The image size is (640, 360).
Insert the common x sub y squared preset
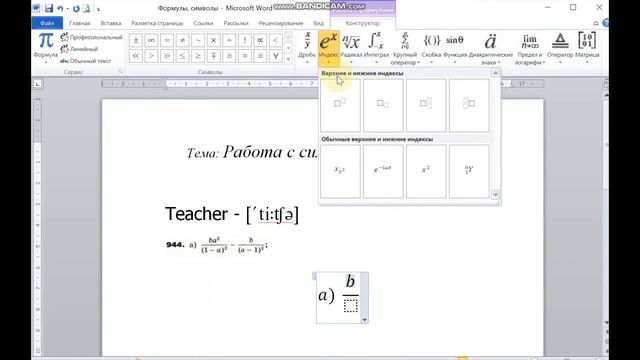coord(340,171)
